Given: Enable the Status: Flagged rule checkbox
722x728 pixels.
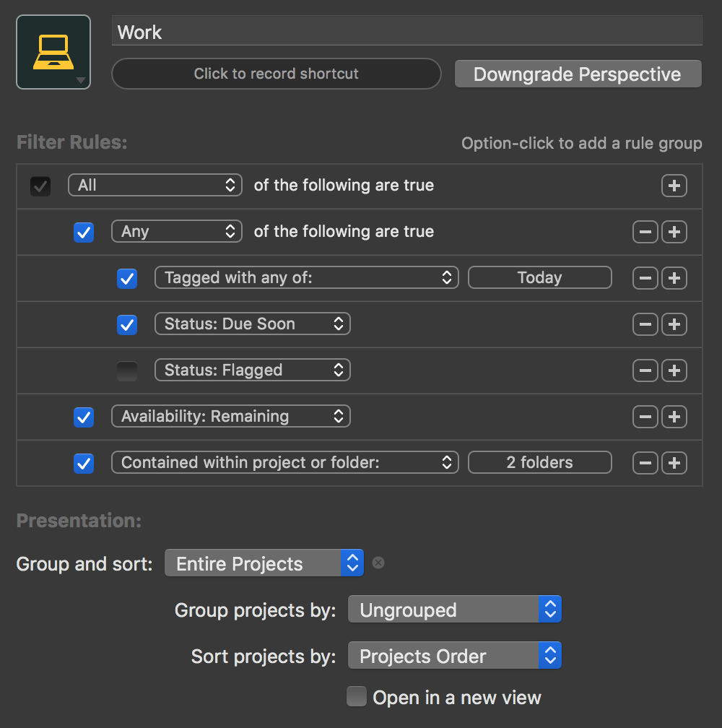Looking at the screenshot, I should tap(127, 370).
